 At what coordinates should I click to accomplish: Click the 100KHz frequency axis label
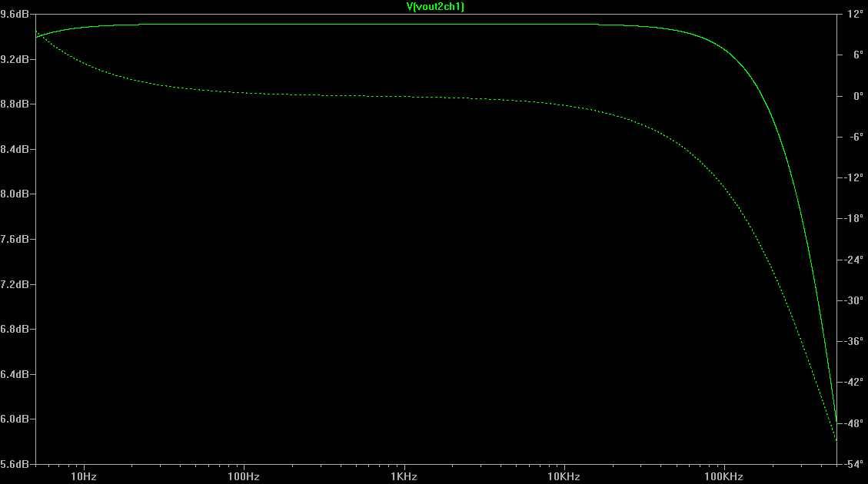(x=723, y=477)
